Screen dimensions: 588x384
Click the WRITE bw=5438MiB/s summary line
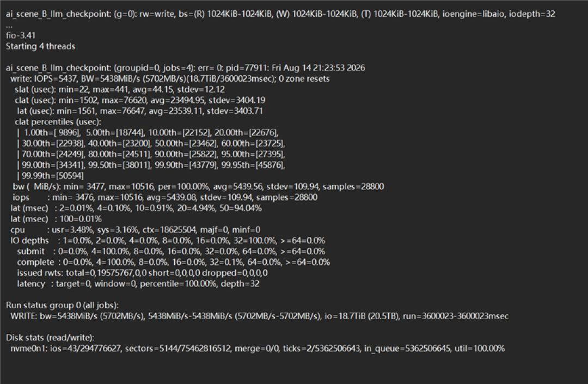click(x=259, y=316)
